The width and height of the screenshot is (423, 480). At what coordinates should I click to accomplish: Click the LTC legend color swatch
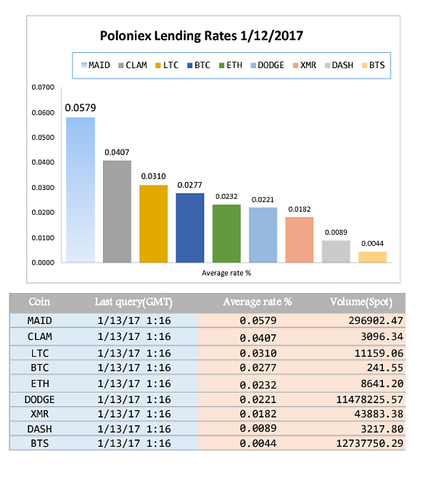click(158, 65)
